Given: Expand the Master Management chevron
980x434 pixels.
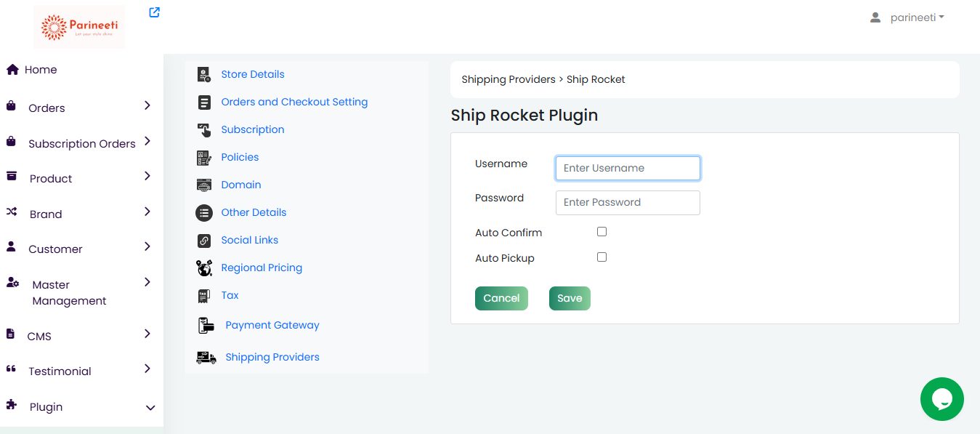Looking at the screenshot, I should click(147, 282).
